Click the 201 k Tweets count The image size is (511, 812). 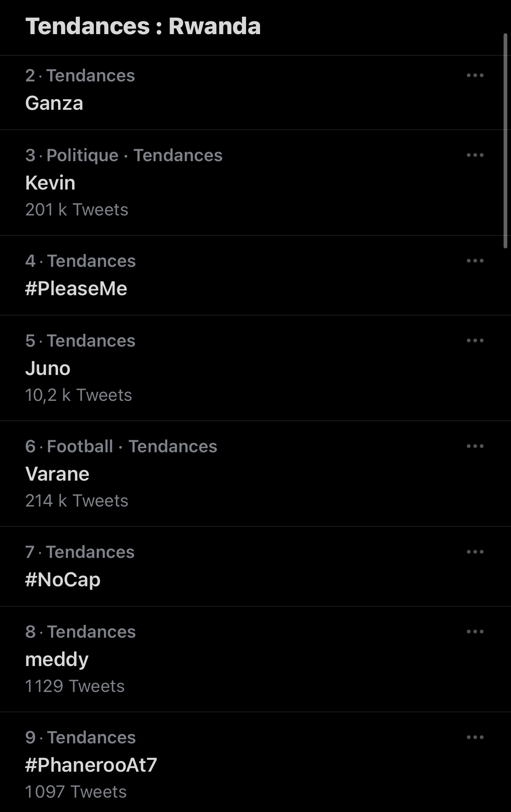click(77, 210)
